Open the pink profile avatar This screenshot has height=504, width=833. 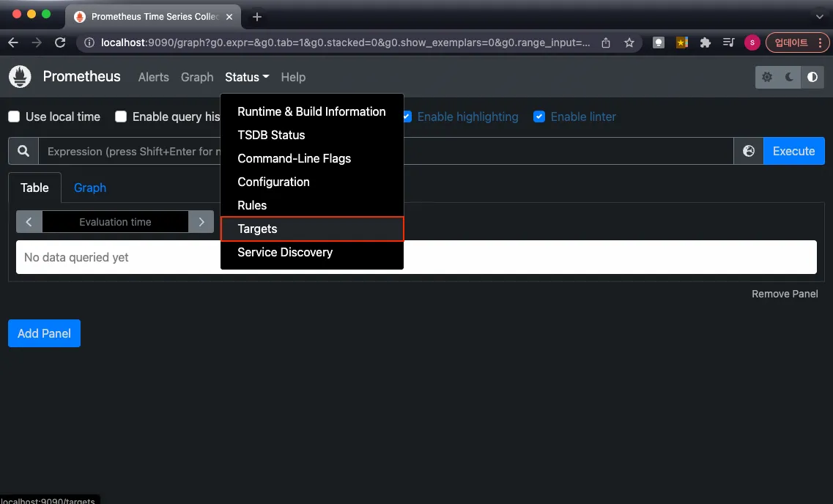point(752,42)
